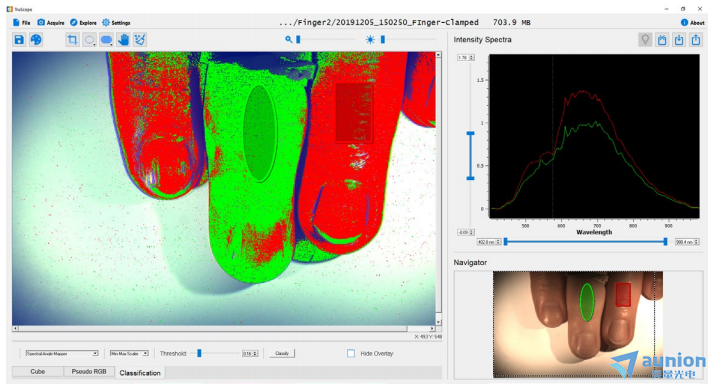Click the lightbulb icon in Intensity Spectra
The image size is (718, 390).
click(x=645, y=40)
